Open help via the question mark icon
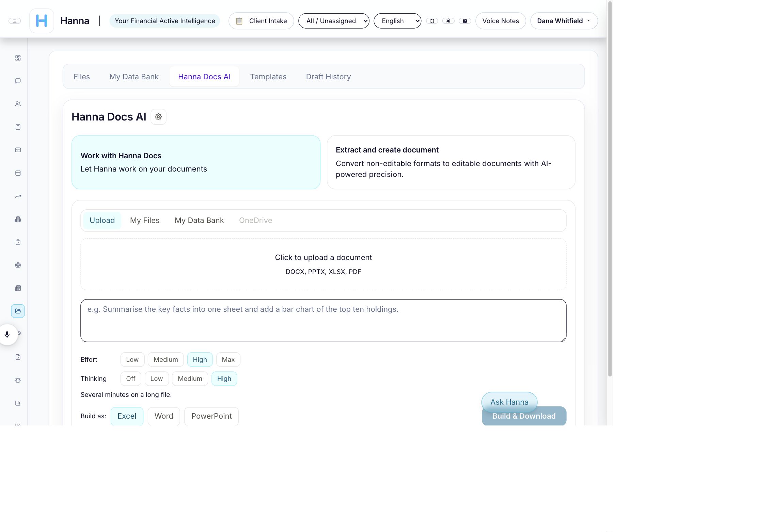The height and width of the screenshot is (532, 758). [x=465, y=21]
